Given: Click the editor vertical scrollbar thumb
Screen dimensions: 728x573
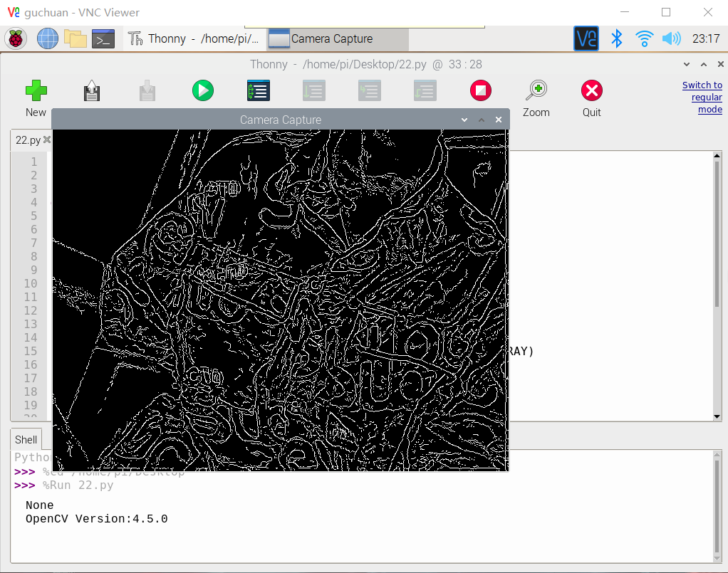Looking at the screenshot, I should tap(717, 233).
